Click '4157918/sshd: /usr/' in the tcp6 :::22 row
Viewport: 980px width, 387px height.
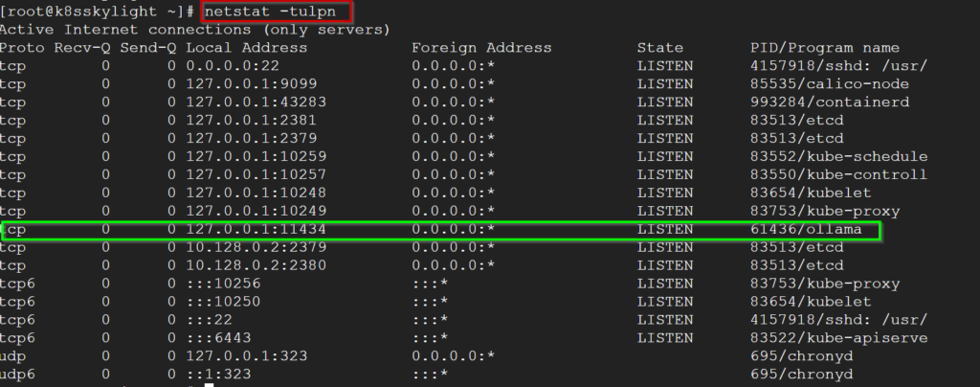coord(839,320)
